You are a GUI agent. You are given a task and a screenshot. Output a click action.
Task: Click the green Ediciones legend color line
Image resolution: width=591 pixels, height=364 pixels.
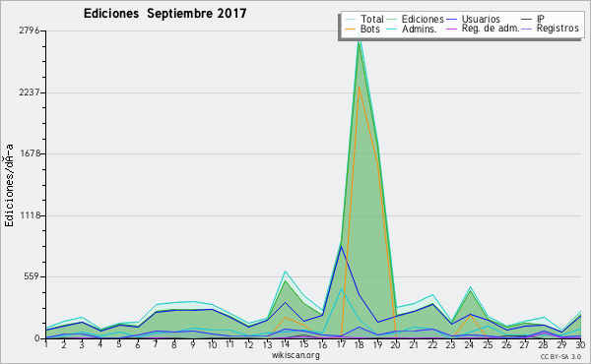pyautogui.click(x=392, y=20)
